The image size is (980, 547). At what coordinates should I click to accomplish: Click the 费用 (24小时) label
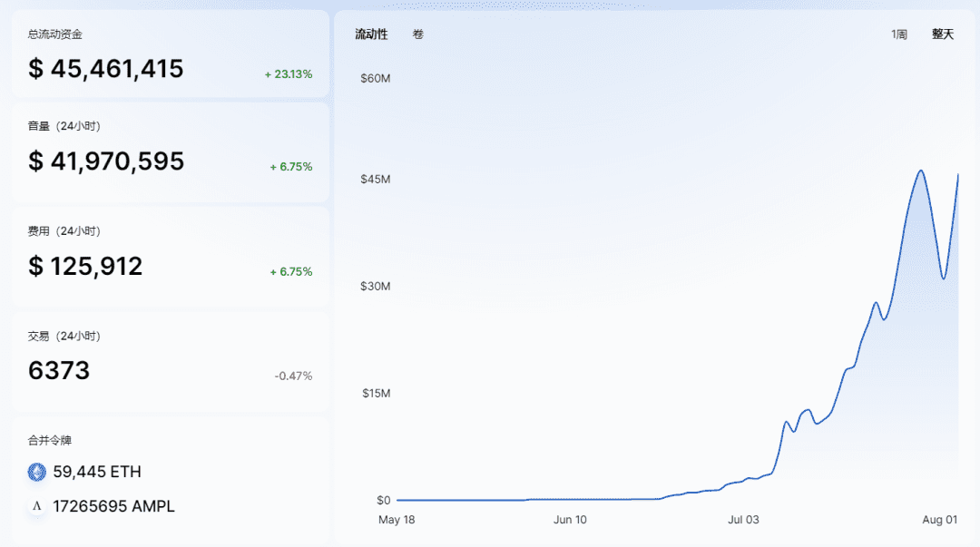point(64,231)
